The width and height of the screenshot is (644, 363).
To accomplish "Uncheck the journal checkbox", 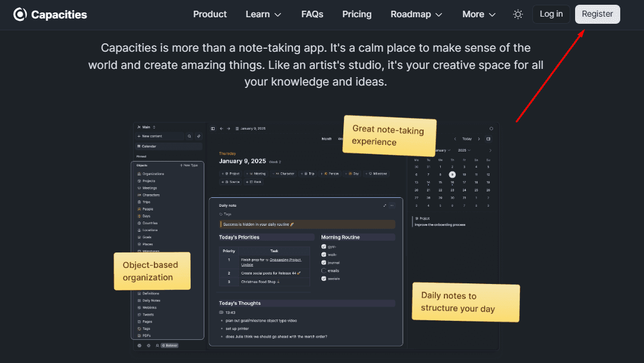I will tap(324, 263).
